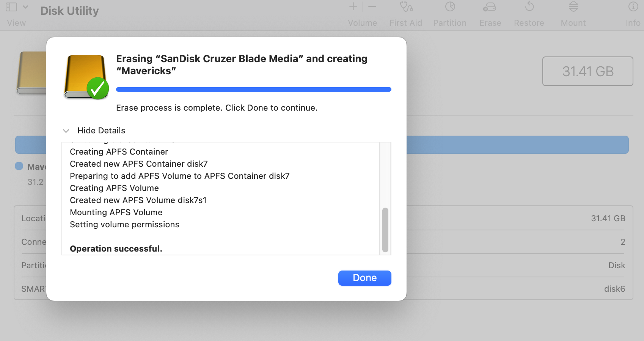Image resolution: width=644 pixels, height=341 pixels.
Task: Click the Partition pie chart icon
Action: pos(450,7)
